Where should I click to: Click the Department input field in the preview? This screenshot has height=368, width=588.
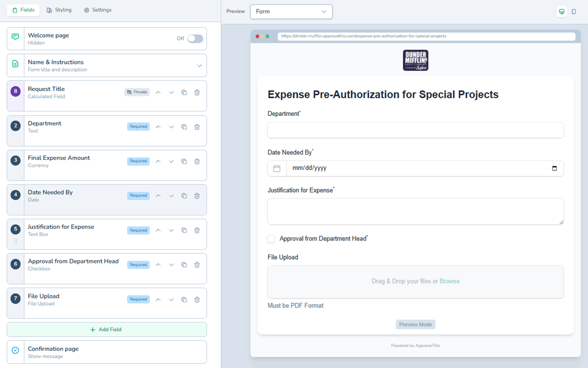pyautogui.click(x=415, y=130)
